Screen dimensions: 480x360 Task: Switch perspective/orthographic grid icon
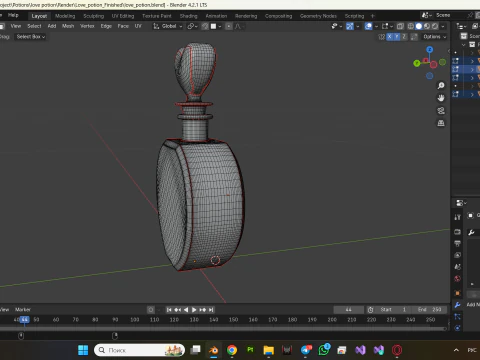[x=441, y=123]
